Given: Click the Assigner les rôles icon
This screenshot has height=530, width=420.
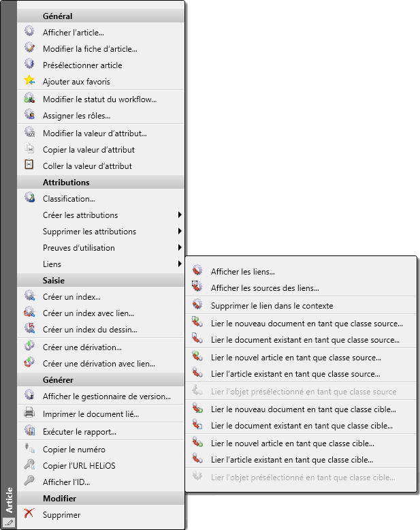Looking at the screenshot, I should click(29, 114).
